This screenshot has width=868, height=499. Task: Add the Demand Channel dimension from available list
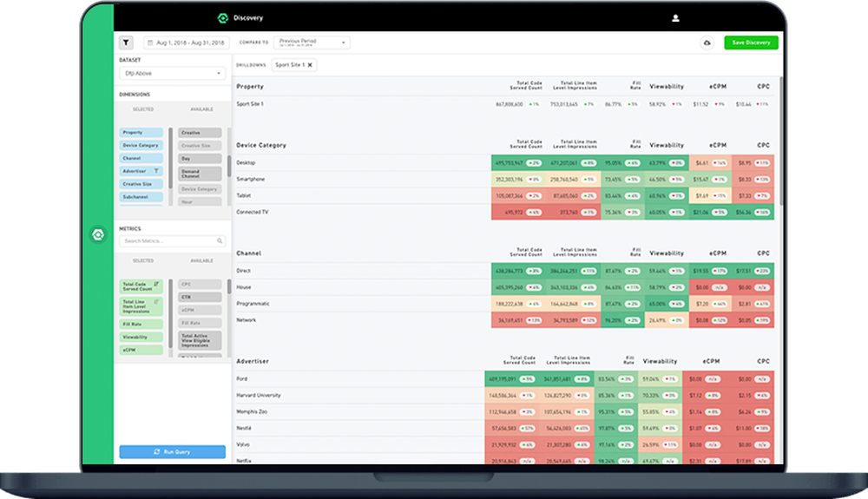200,174
